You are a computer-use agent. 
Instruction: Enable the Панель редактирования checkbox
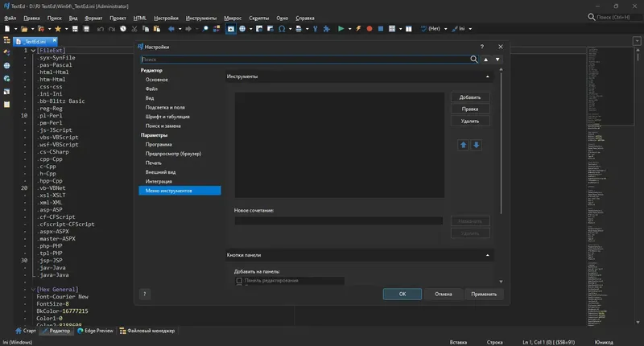[239, 281]
